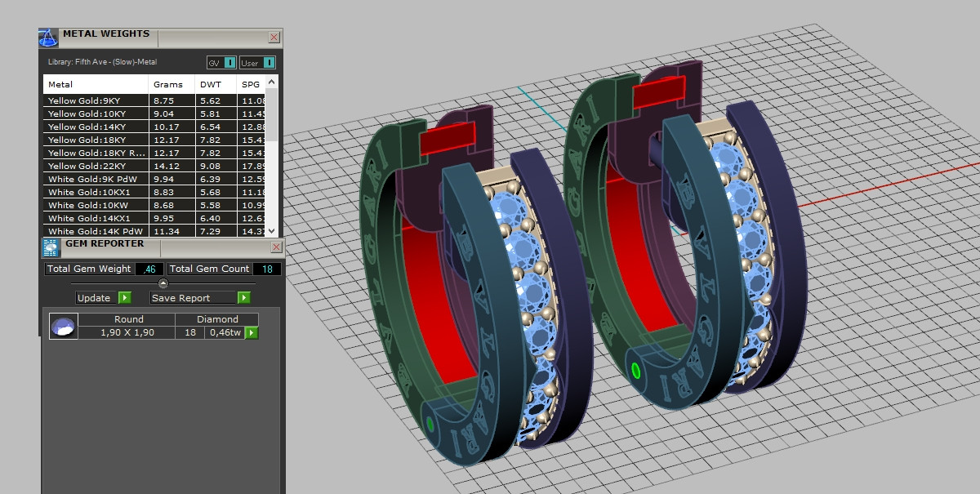Click the DWT column header
The width and height of the screenshot is (980, 494).
click(x=211, y=84)
